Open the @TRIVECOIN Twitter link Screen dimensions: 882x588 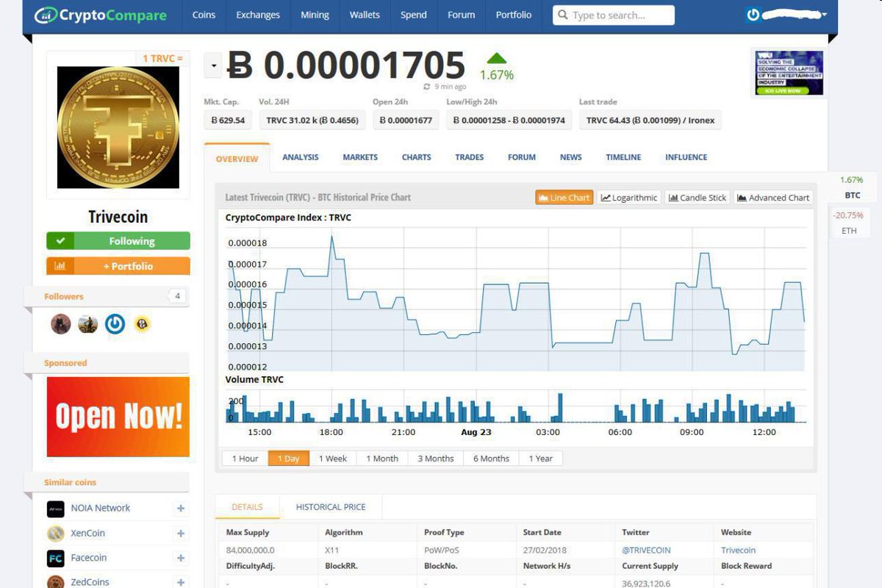[x=646, y=550]
